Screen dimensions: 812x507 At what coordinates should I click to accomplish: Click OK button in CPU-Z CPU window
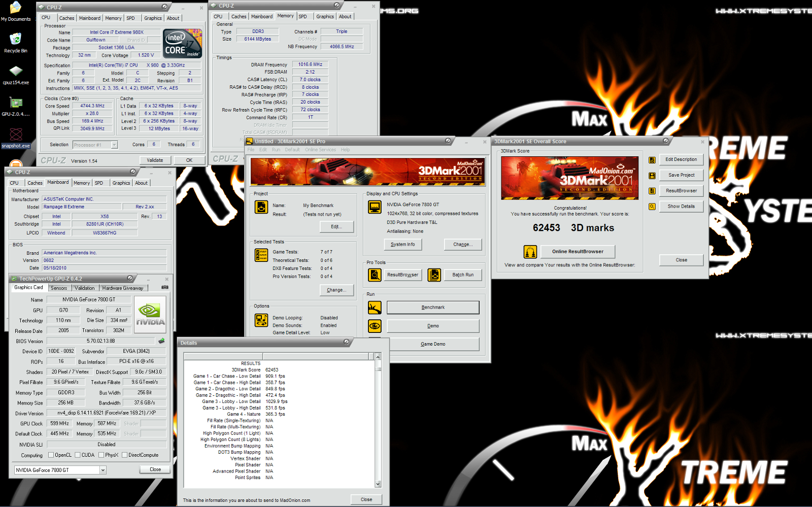[189, 160]
